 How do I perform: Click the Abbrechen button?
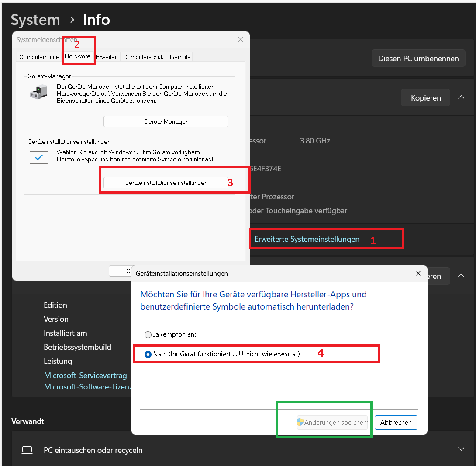coord(396,423)
